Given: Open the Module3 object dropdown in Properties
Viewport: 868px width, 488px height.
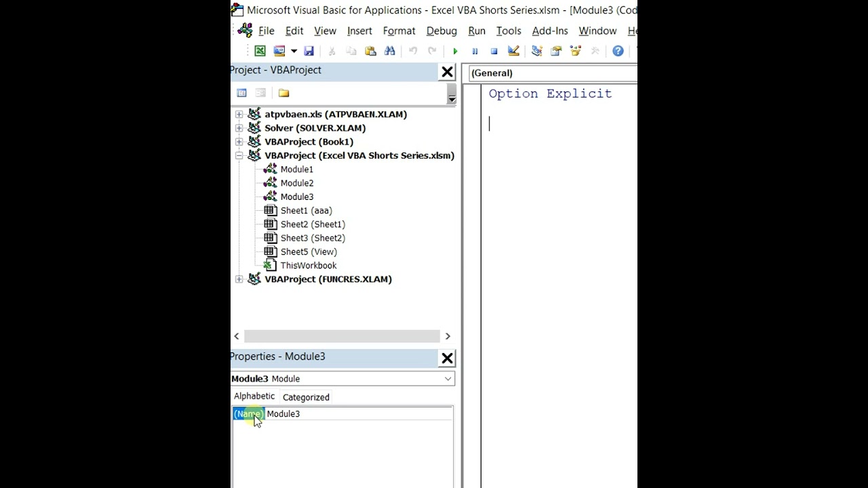Looking at the screenshot, I should (448, 379).
